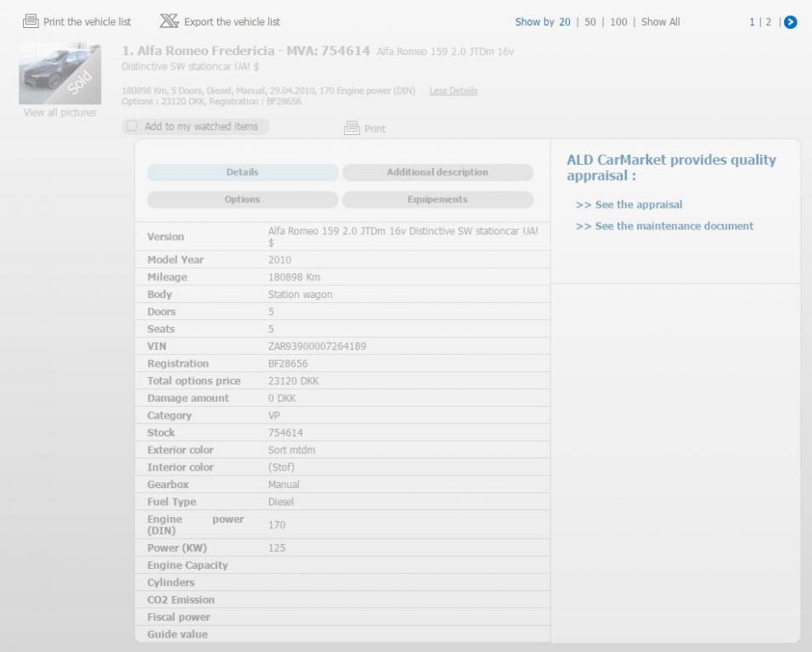Click the 'CO2 Emission' row label

click(x=181, y=599)
